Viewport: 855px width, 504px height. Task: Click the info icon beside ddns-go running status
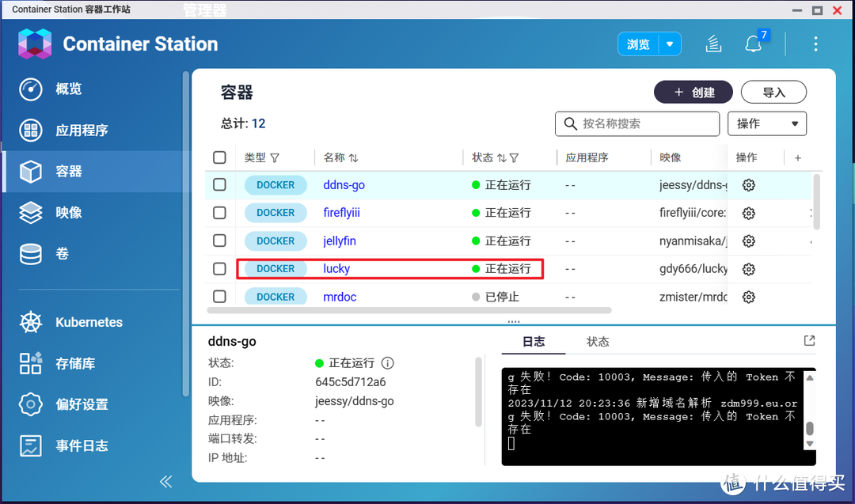tap(386, 363)
